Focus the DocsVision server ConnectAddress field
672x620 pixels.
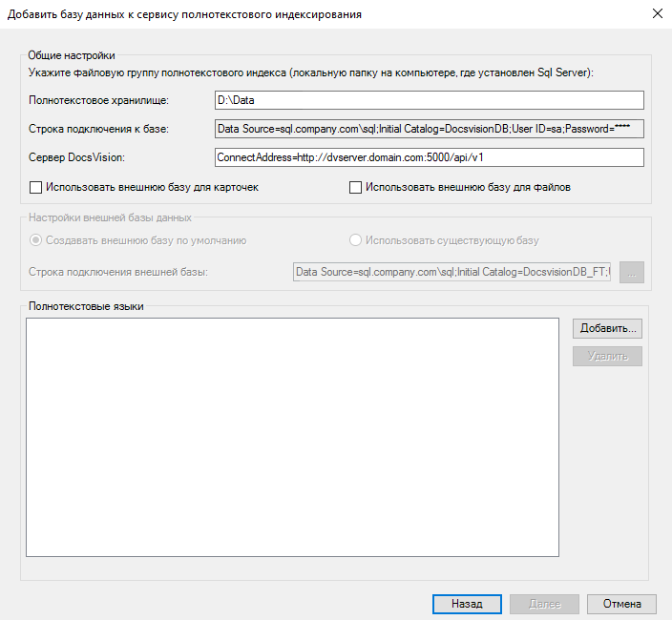(x=430, y=157)
